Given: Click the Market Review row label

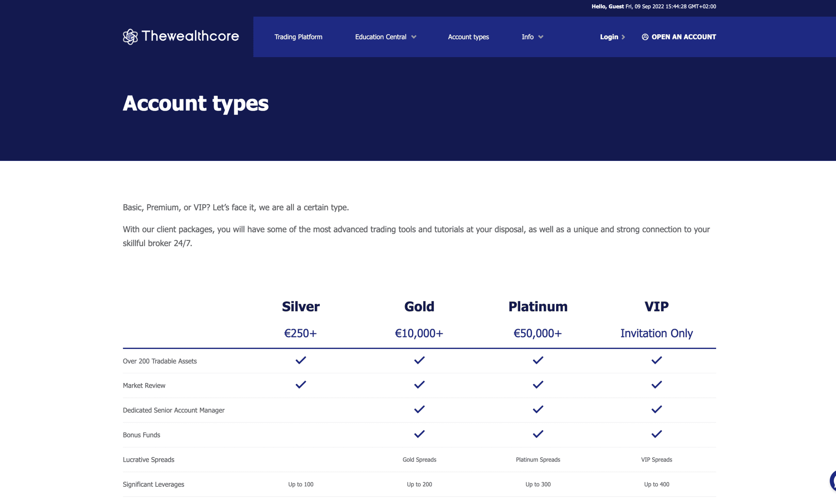Looking at the screenshot, I should tap(144, 386).
